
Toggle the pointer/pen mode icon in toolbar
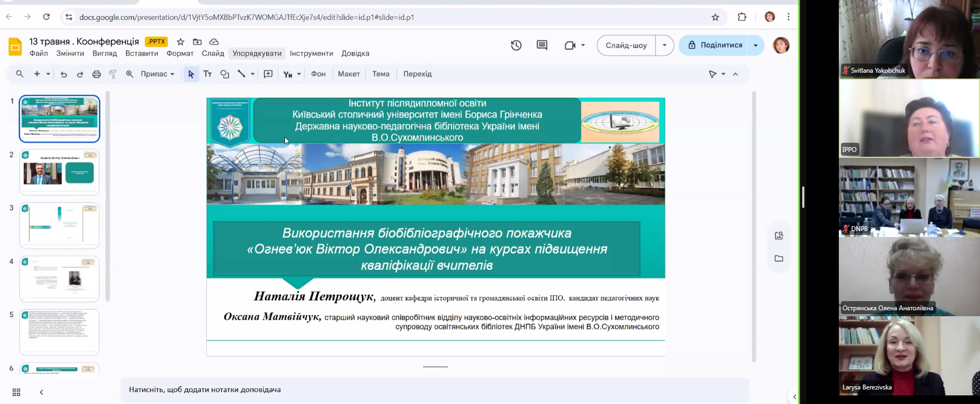(x=713, y=74)
